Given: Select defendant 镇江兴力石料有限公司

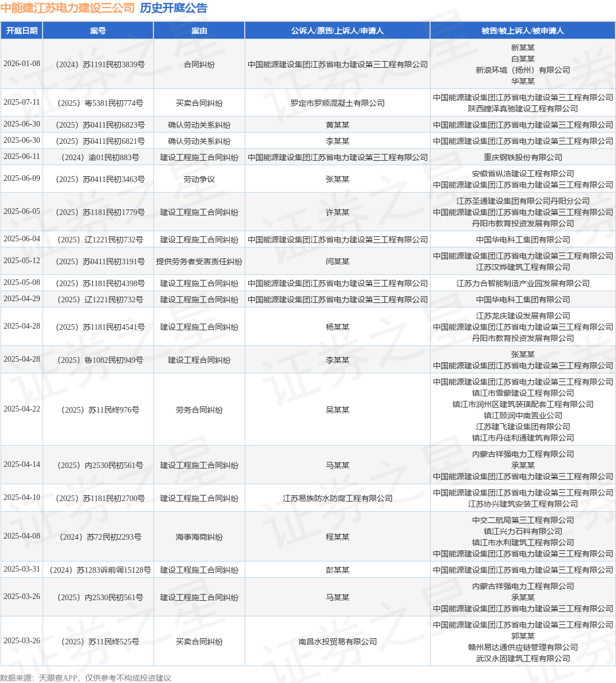Looking at the screenshot, I should coord(523,531).
